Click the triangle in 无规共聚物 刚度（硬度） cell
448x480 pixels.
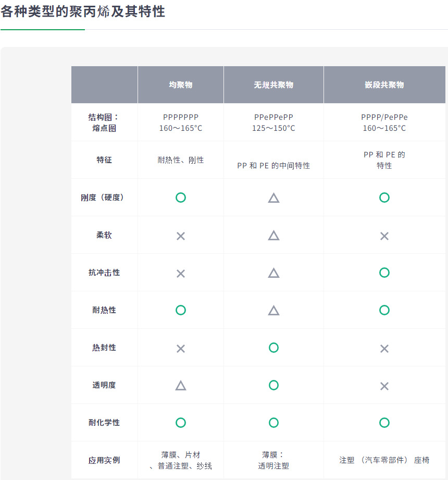click(273, 198)
